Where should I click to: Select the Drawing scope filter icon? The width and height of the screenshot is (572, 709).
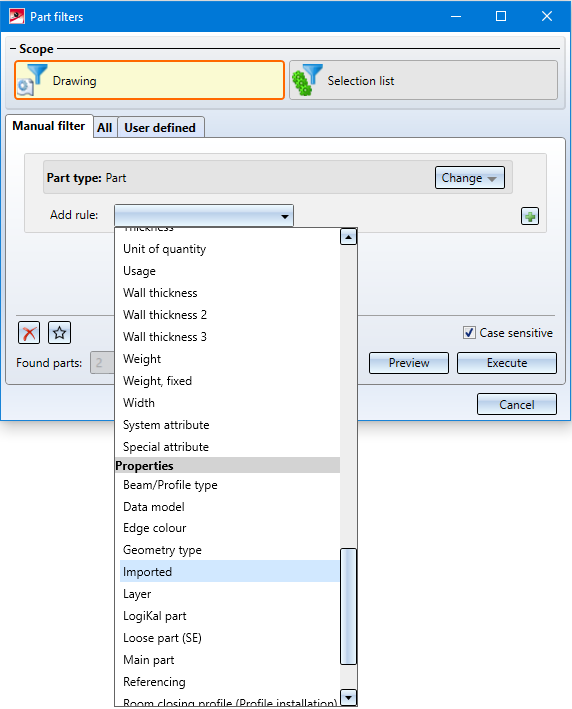tap(33, 80)
